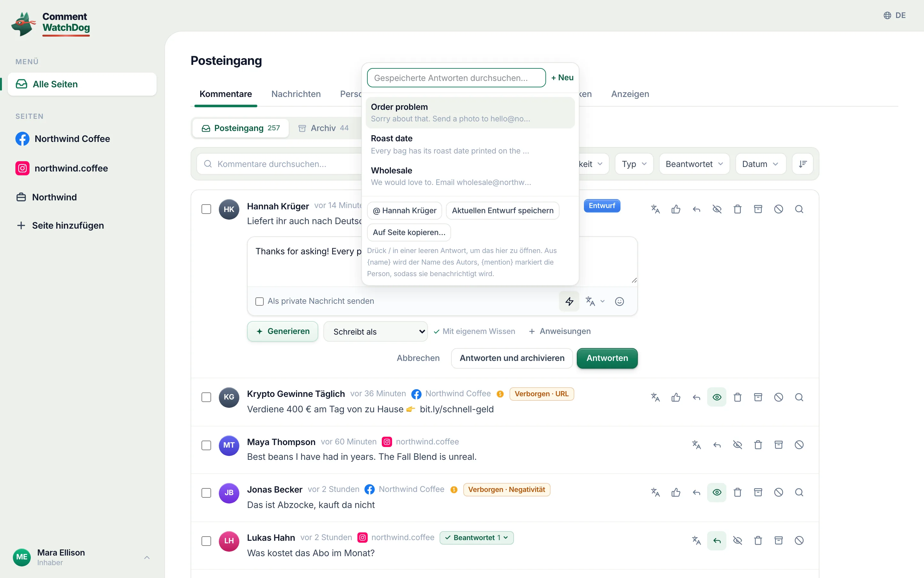Image resolution: width=924 pixels, height=578 pixels.
Task: Switch to the Nachrichten tab
Action: click(296, 94)
